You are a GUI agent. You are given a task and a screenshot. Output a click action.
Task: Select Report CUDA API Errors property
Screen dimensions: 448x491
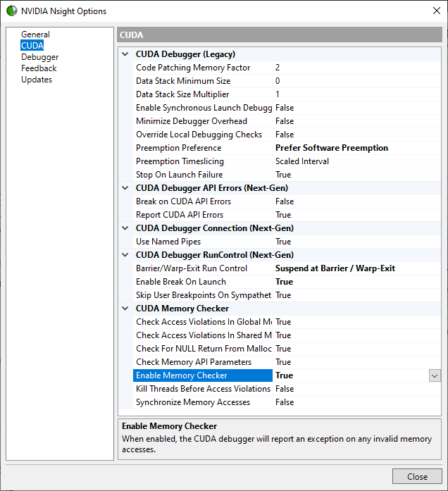pyautogui.click(x=203, y=215)
